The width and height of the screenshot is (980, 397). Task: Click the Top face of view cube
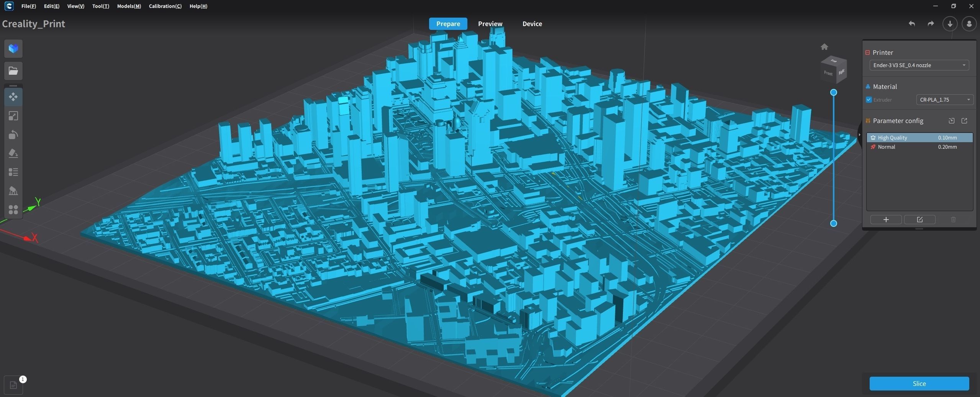[834, 61]
